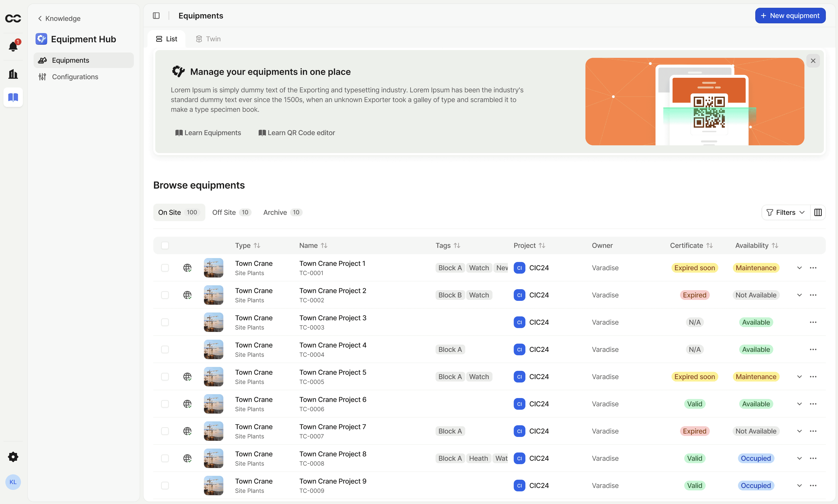Open three-dot menu for Town Crane Project 3
Image resolution: width=838 pixels, height=504 pixels.
coord(813,322)
